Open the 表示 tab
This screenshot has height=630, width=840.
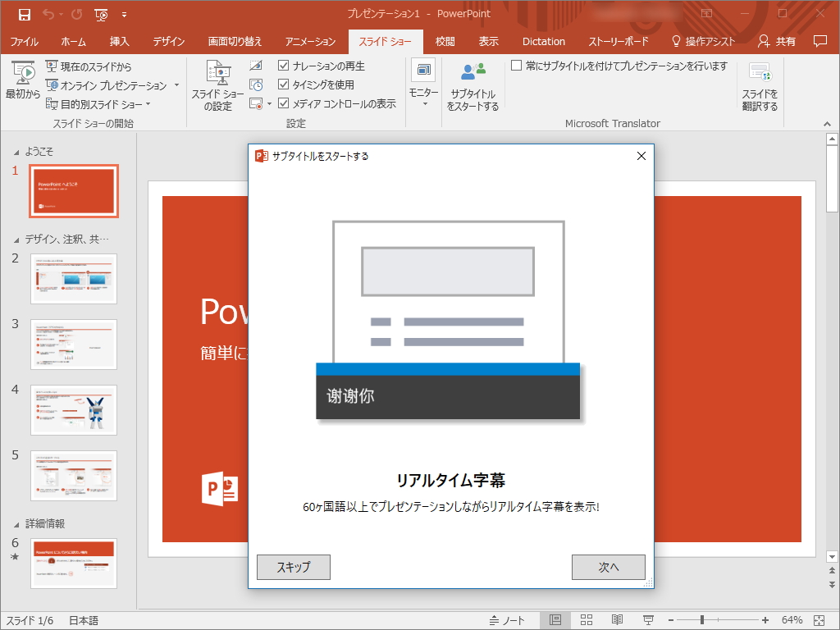(488, 42)
